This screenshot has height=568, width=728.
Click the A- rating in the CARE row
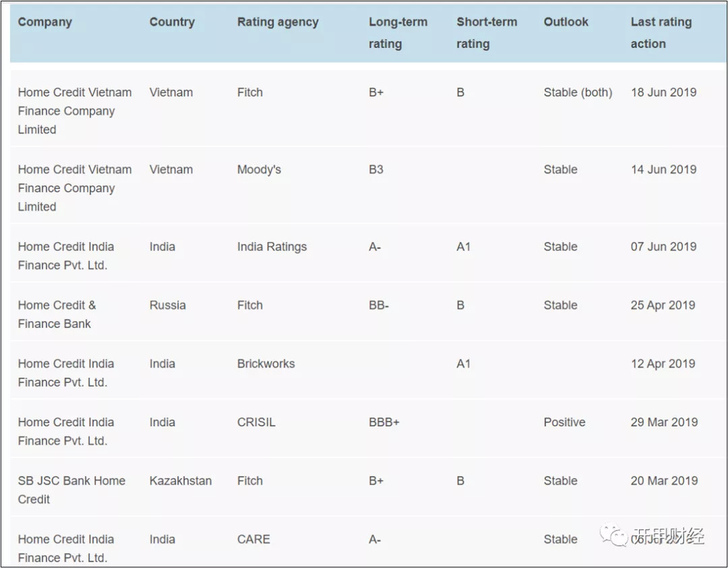(x=375, y=539)
